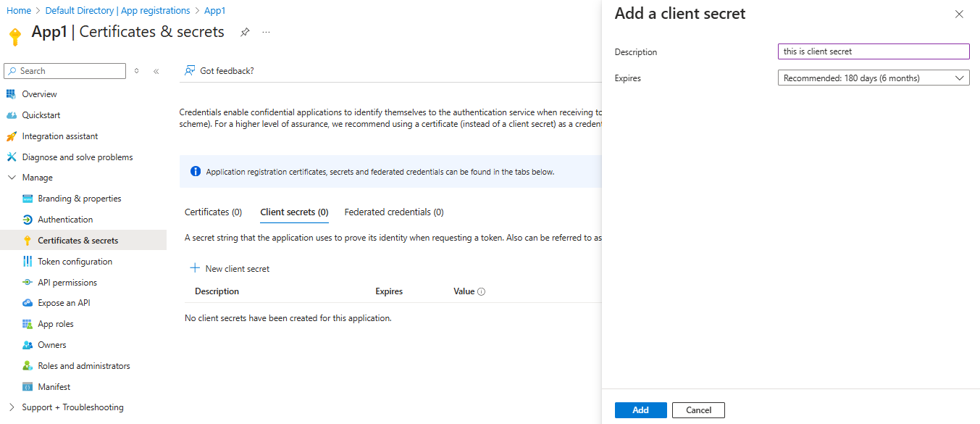
Task: Close the Add a client secret panel
Action: pyautogui.click(x=959, y=14)
